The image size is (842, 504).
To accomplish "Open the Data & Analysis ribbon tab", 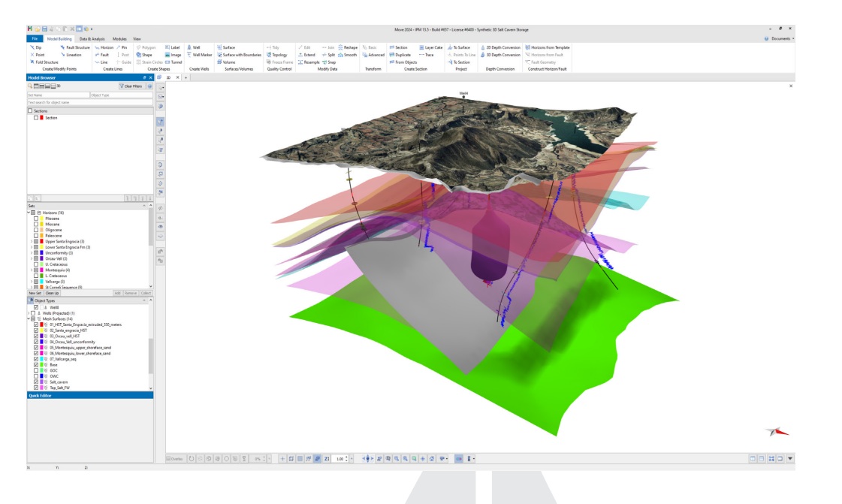I will click(91, 38).
